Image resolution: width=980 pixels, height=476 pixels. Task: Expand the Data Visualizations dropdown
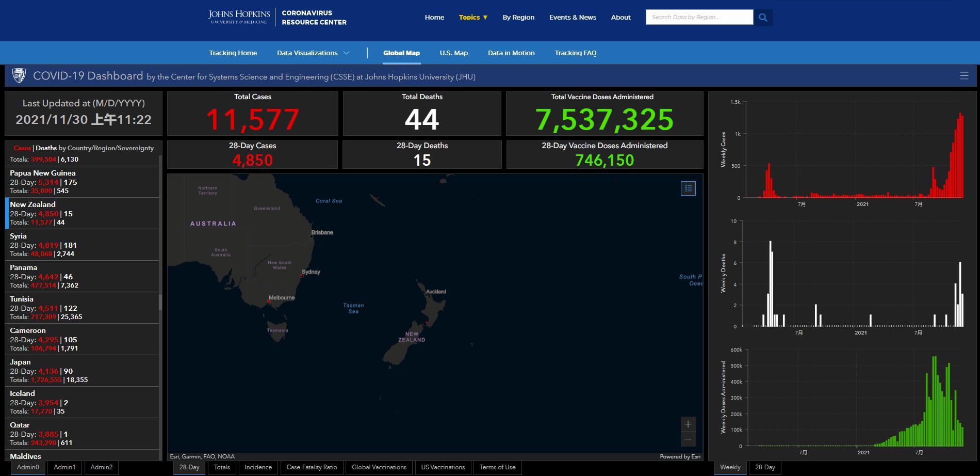pos(313,53)
